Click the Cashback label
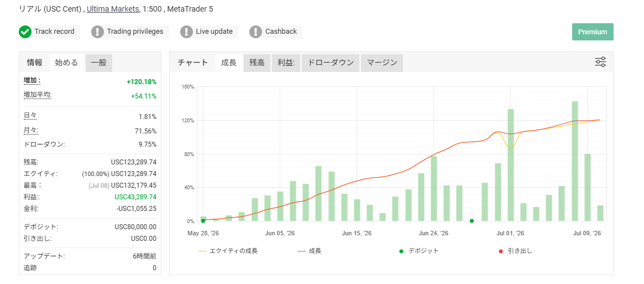Screen dimensions: 644x284 281,32
